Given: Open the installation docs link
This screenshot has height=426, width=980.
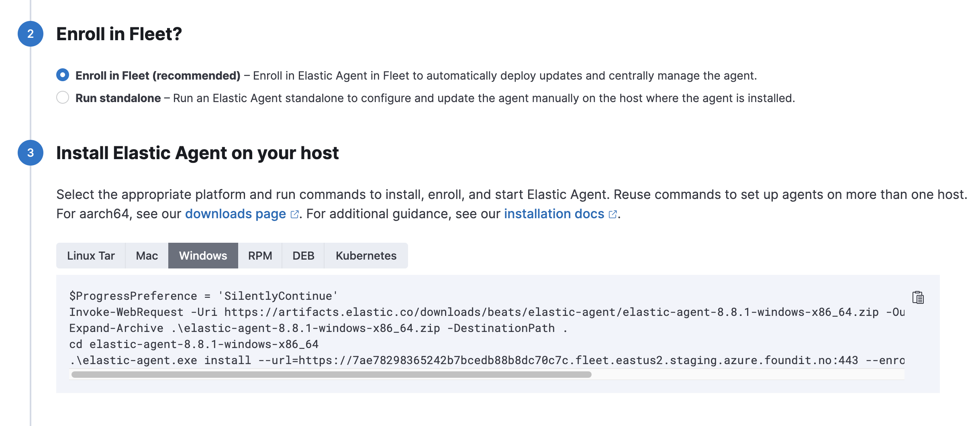Looking at the screenshot, I should click(x=553, y=214).
